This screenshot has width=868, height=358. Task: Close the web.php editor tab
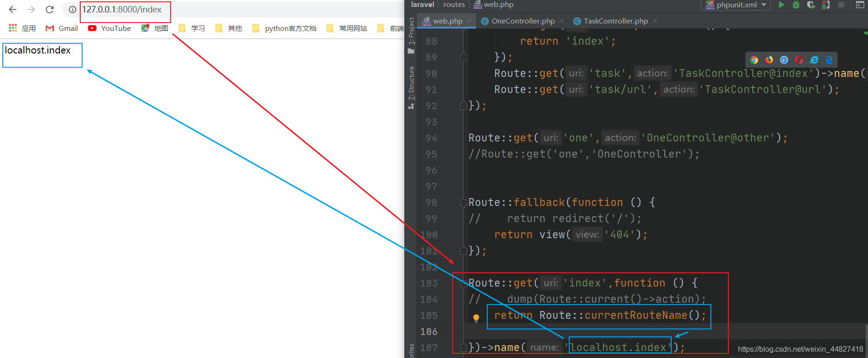point(469,21)
